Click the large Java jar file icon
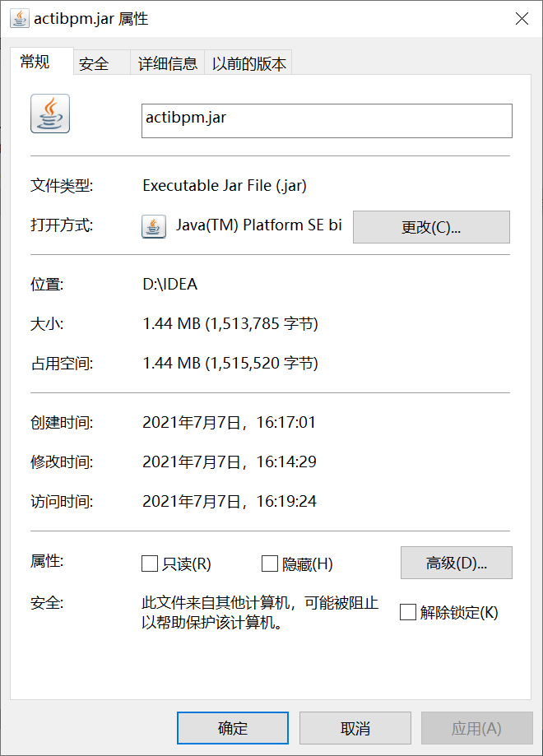543x756 pixels. point(50,114)
